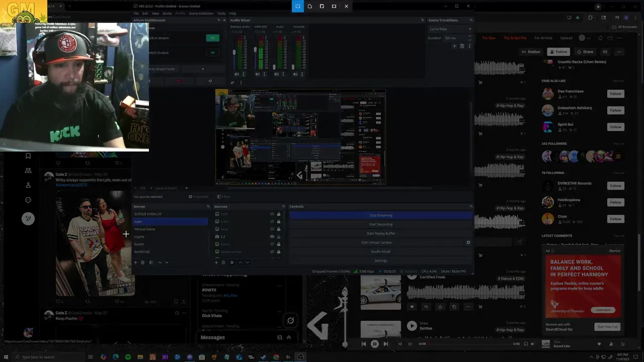644x362 pixels.
Task: Mute the Youtube audio channel
Action: (x=295, y=74)
